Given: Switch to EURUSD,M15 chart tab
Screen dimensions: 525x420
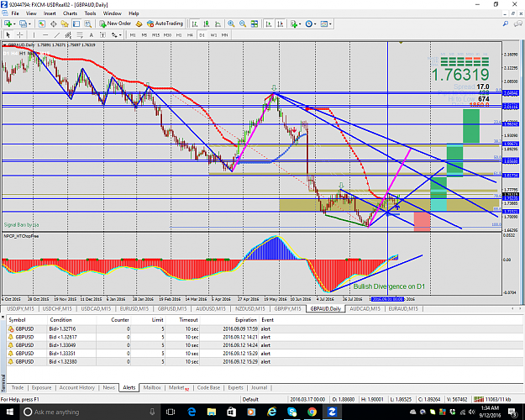Looking at the screenshot, I should click(x=134, y=308).
